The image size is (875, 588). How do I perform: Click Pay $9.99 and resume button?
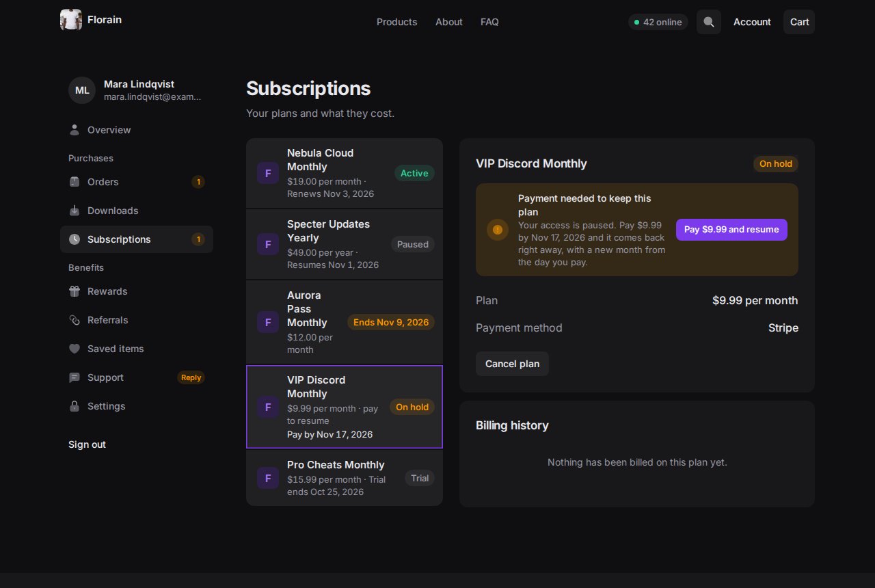pyautogui.click(x=731, y=230)
